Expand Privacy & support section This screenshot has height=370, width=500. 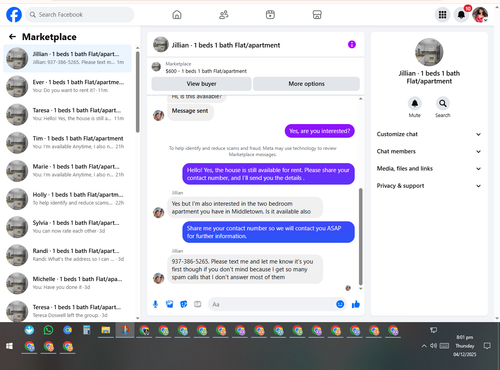(429, 186)
